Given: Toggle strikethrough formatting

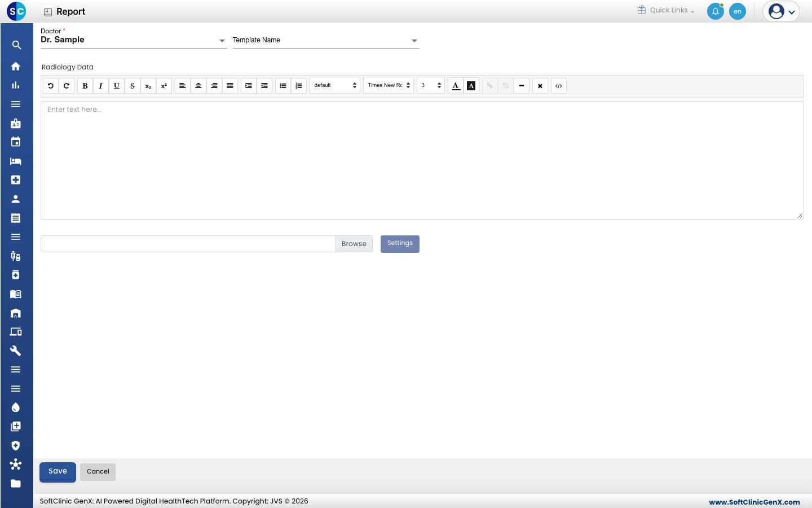Looking at the screenshot, I should tap(133, 86).
